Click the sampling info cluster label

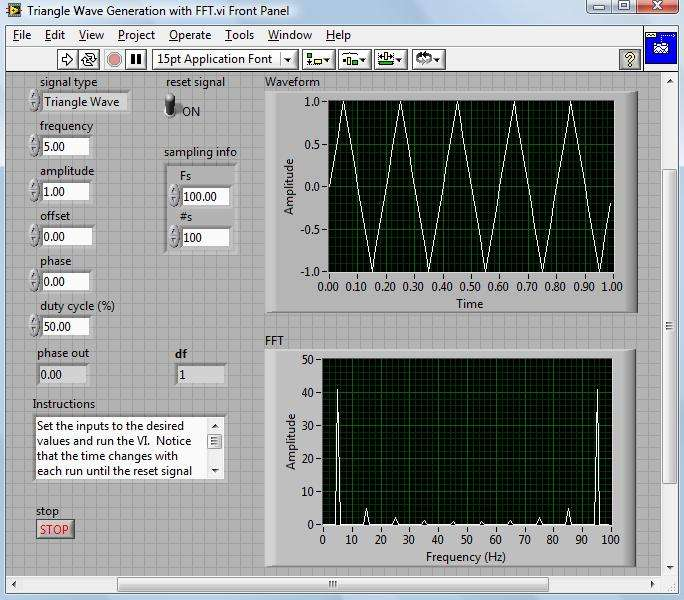[200, 152]
